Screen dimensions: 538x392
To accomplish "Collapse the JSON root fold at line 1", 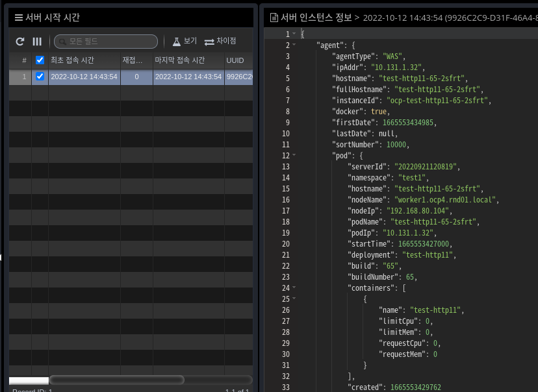I will [294, 34].
